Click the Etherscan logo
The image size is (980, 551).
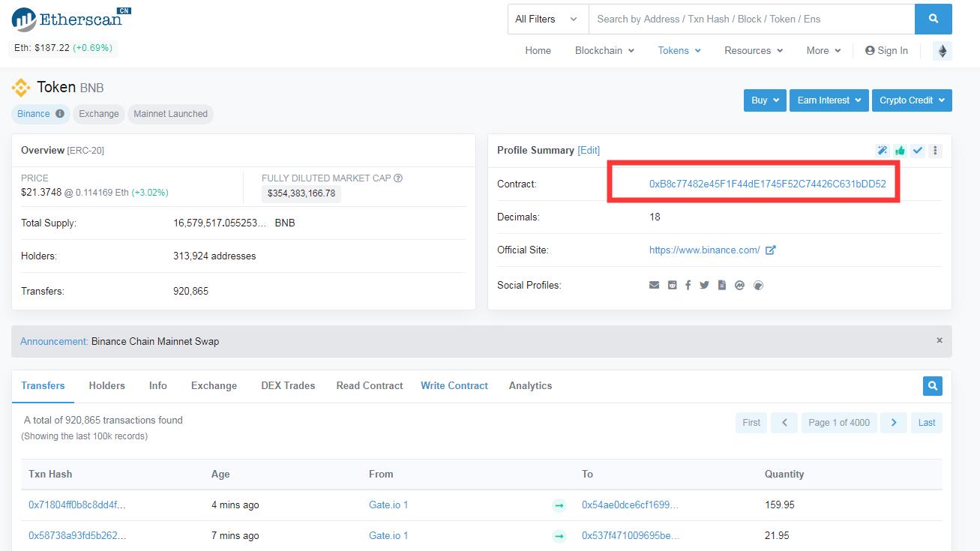71,19
